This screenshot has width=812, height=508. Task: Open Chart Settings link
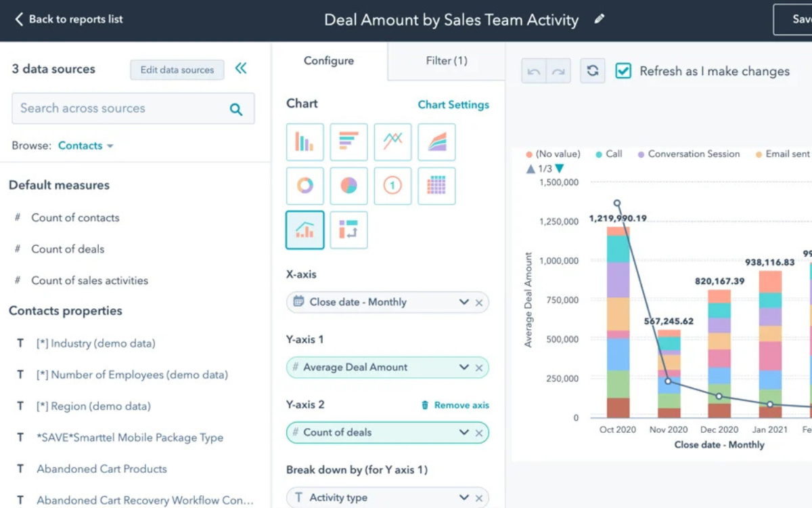pos(453,104)
